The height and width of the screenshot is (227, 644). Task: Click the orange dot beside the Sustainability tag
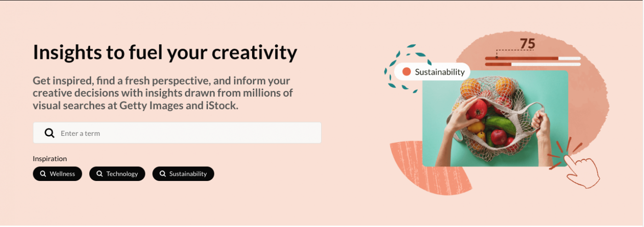click(x=406, y=72)
